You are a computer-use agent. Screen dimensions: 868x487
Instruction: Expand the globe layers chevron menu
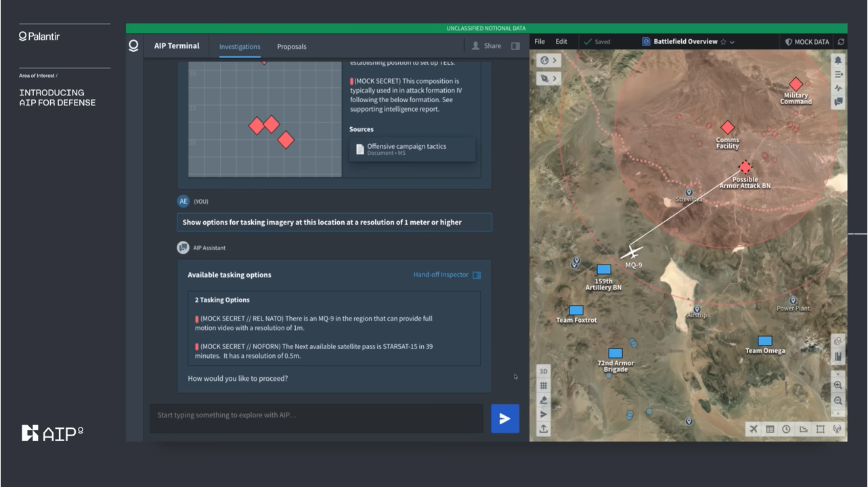click(x=548, y=60)
